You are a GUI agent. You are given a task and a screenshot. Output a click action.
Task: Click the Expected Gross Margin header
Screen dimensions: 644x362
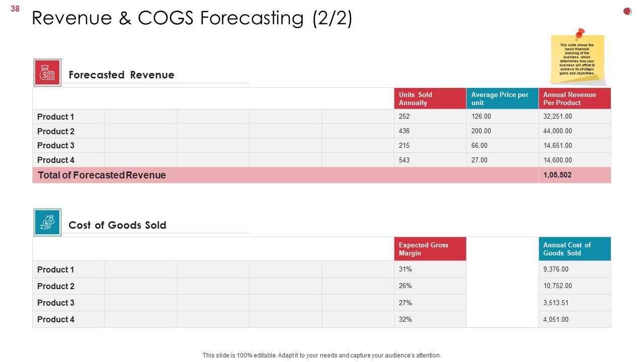(x=430, y=249)
